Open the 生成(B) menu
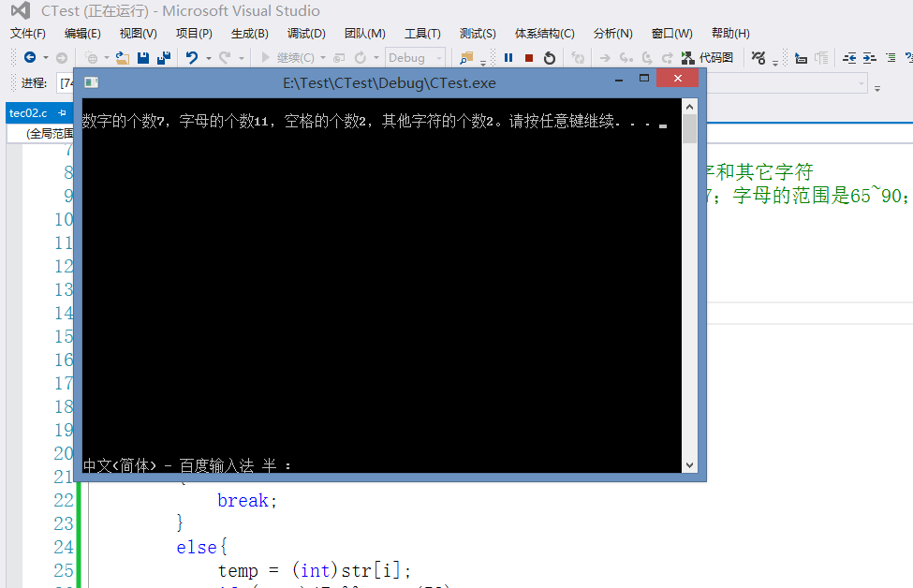 (x=250, y=33)
